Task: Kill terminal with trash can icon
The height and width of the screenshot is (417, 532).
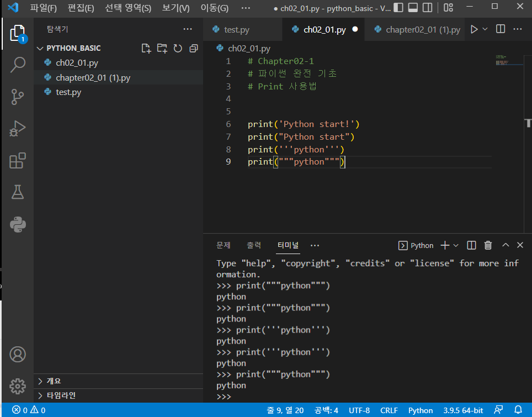Action: [x=488, y=245]
